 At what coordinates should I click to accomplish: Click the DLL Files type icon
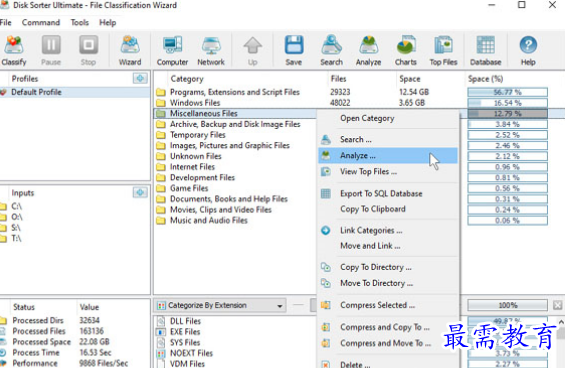(x=161, y=321)
